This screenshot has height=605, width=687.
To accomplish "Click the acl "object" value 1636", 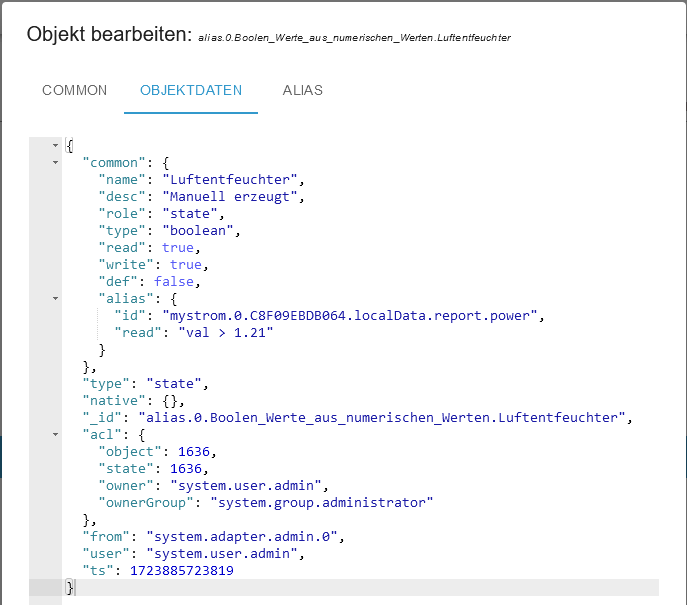I will pyautogui.click(x=190, y=451).
